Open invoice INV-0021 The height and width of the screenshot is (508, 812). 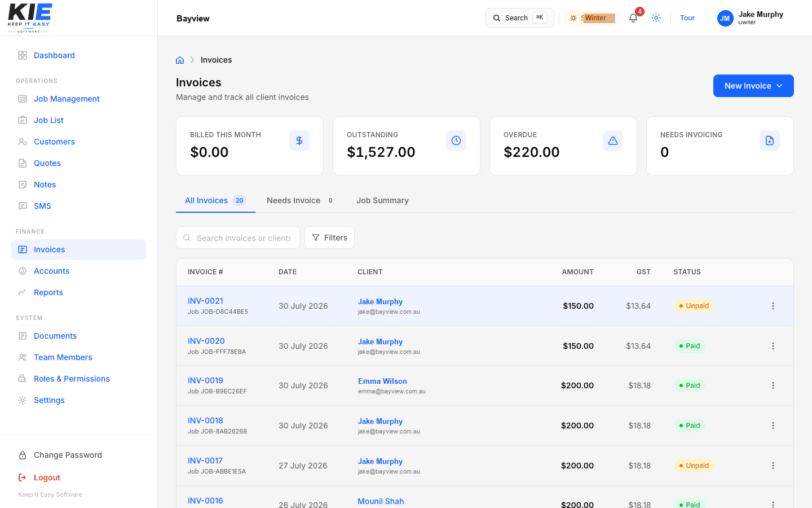point(205,301)
